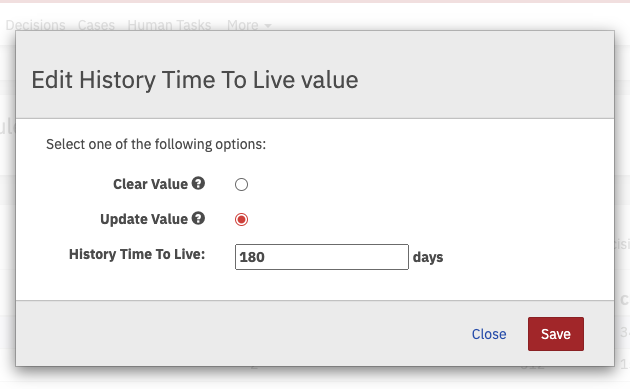
Task: Click the help icon beside Clear Value
Action: pos(198,183)
